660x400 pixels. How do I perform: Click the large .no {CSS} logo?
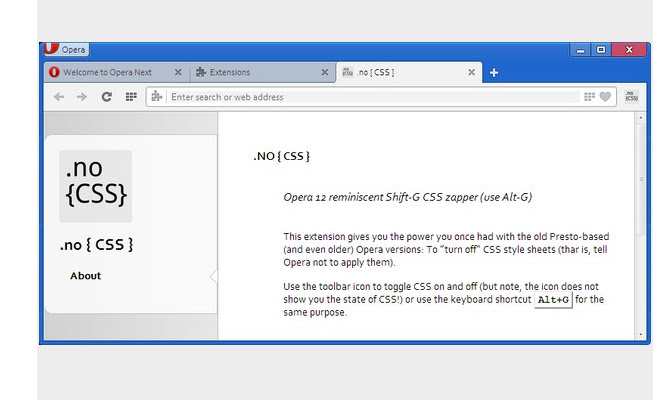96,186
